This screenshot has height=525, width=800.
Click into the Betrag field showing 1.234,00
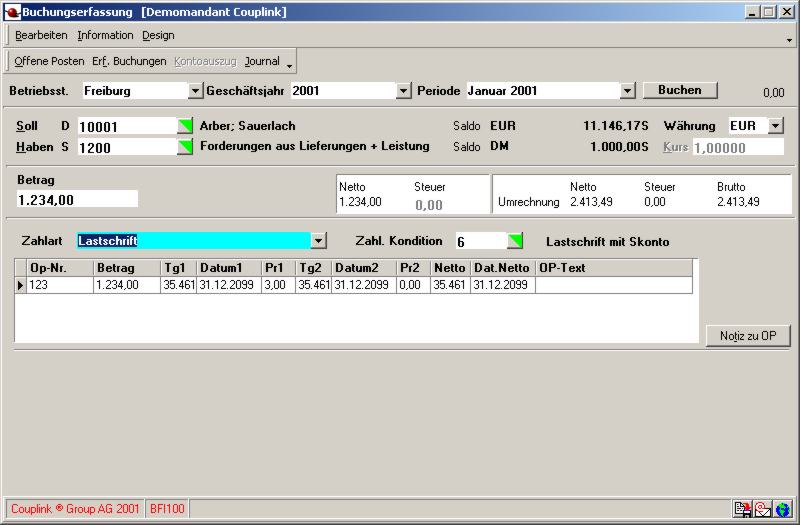click(x=77, y=199)
